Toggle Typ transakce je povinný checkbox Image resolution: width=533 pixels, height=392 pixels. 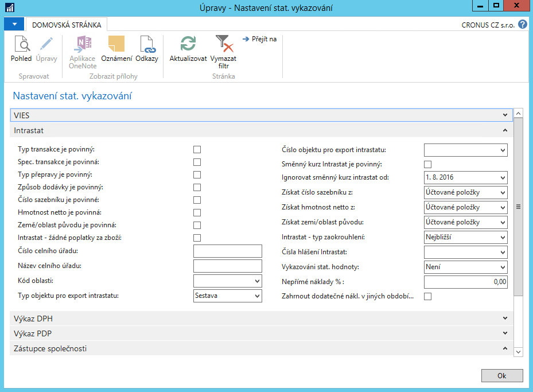click(197, 150)
